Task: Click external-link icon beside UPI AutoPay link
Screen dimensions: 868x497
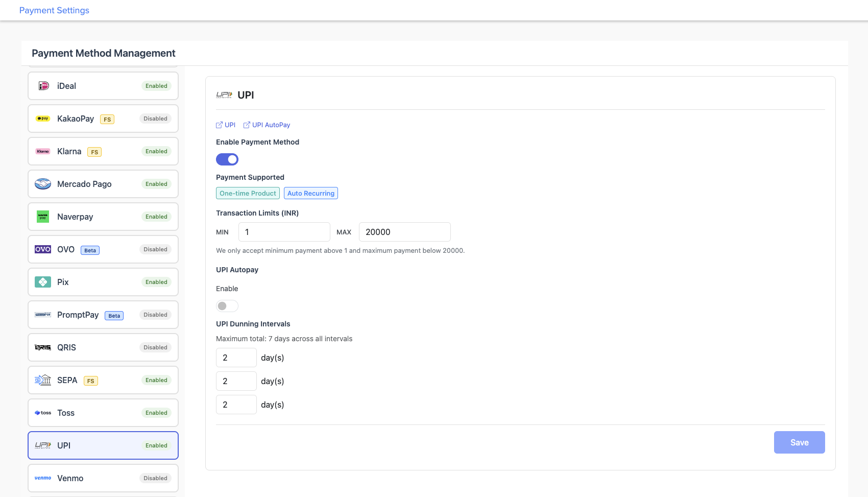Action: [x=247, y=125]
